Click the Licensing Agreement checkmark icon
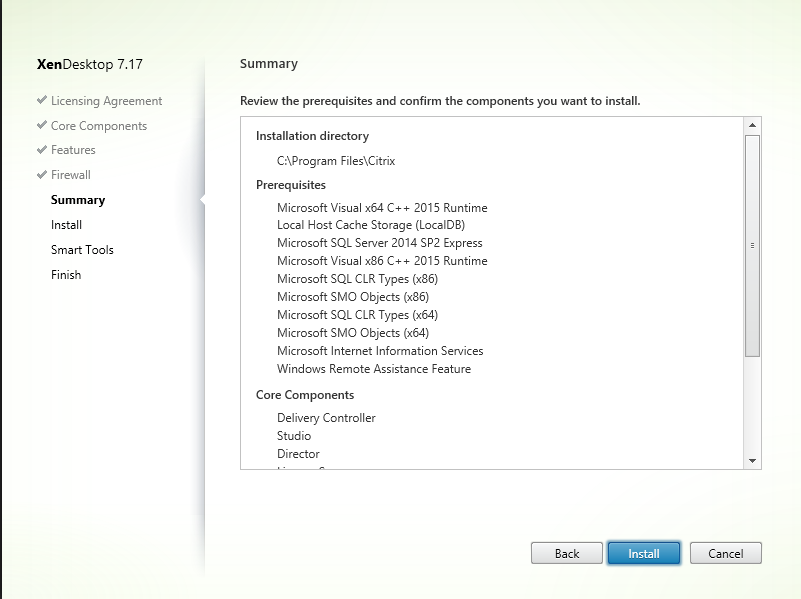This screenshot has height=599, width=801. 42,100
